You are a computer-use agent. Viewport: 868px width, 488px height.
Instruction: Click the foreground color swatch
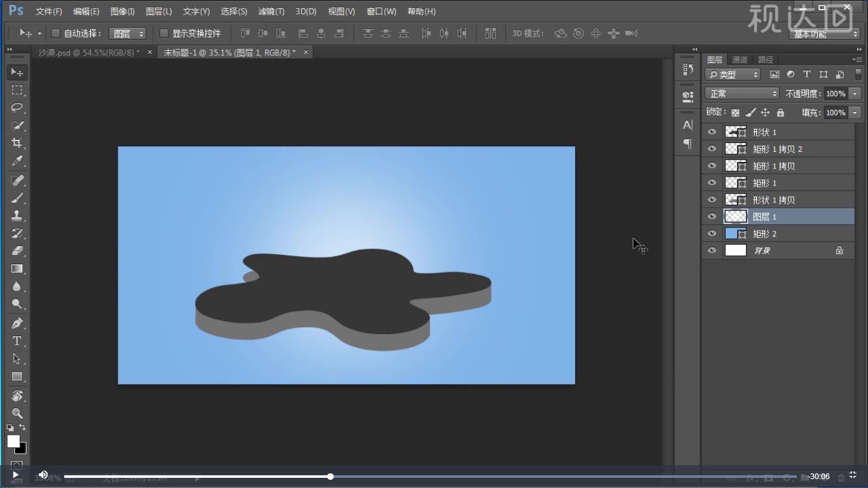pyautogui.click(x=13, y=441)
